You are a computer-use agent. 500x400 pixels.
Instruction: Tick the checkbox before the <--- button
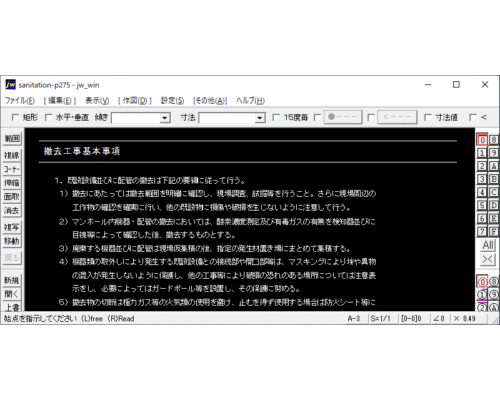click(x=371, y=117)
